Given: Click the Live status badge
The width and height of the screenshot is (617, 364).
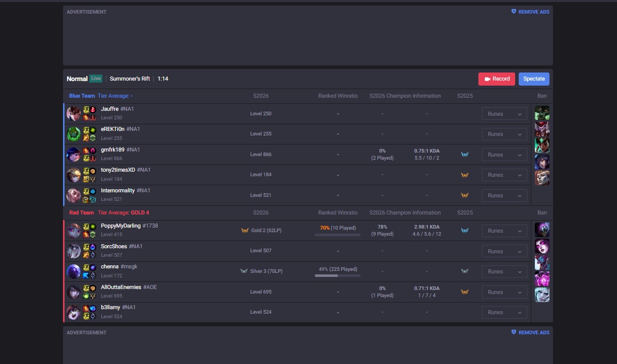Looking at the screenshot, I should point(96,79).
